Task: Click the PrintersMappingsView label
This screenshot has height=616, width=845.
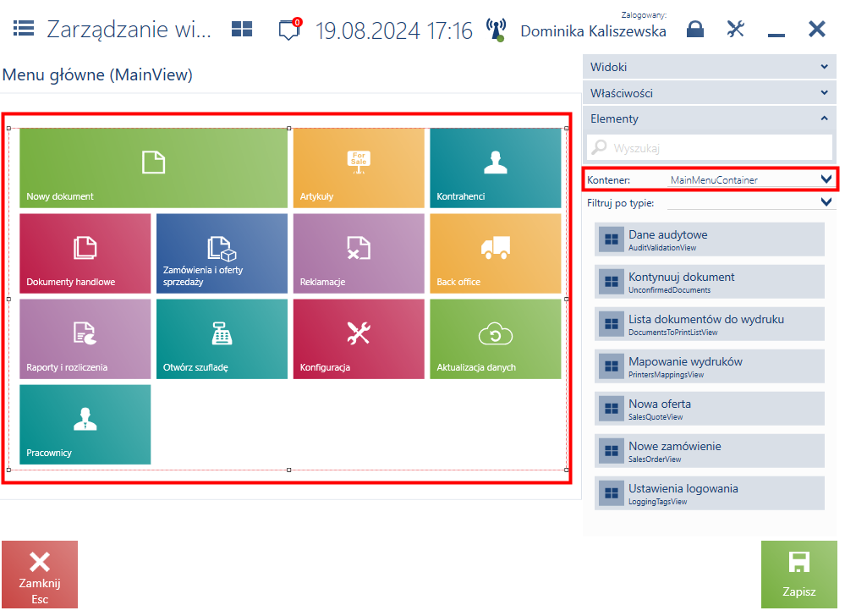Action: pos(666,375)
